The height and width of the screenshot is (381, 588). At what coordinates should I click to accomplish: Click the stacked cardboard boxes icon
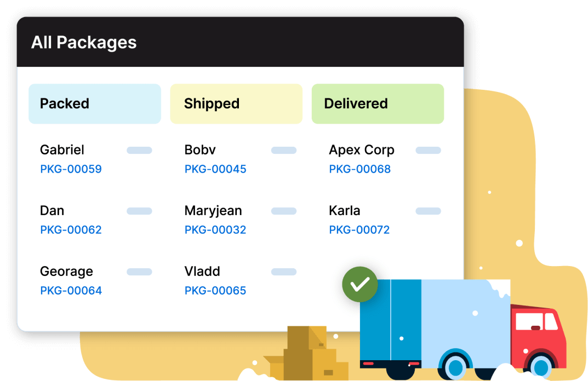pyautogui.click(x=306, y=353)
